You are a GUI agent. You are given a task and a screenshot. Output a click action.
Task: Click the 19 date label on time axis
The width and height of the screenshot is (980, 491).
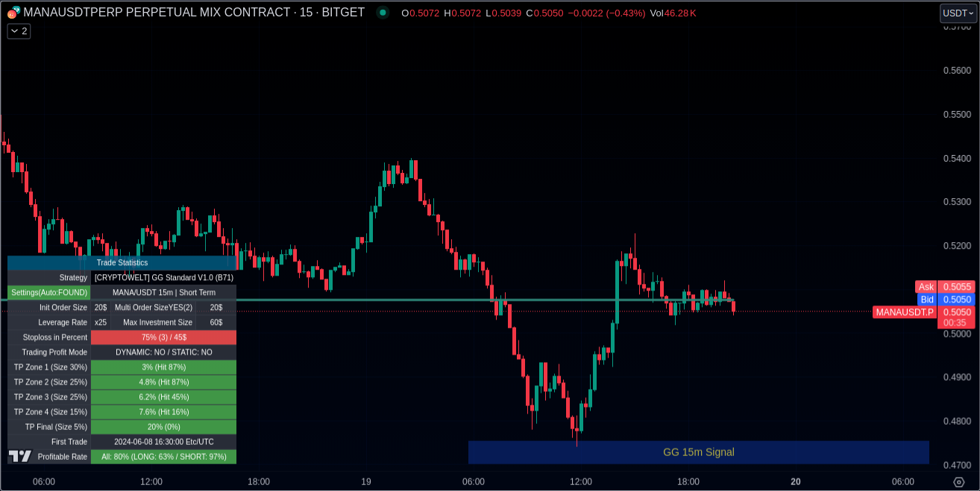(x=366, y=482)
